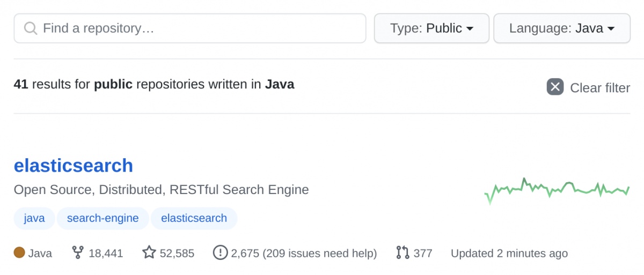Click the X icon beside Clear filter
The image size is (644, 275).
555,87
